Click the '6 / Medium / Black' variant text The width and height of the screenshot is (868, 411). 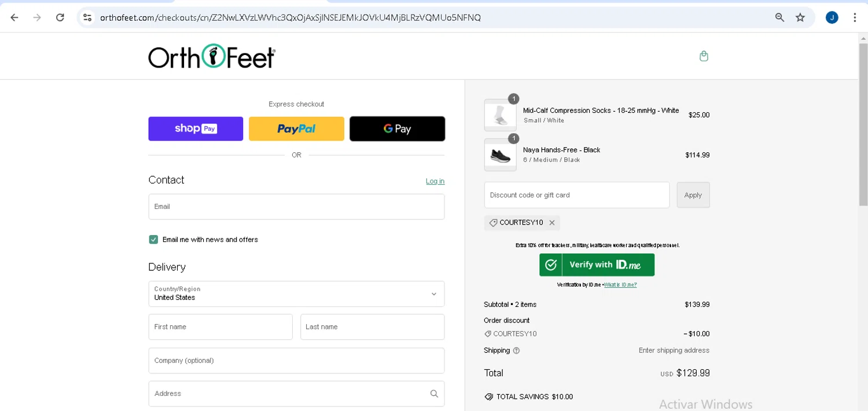pos(551,160)
